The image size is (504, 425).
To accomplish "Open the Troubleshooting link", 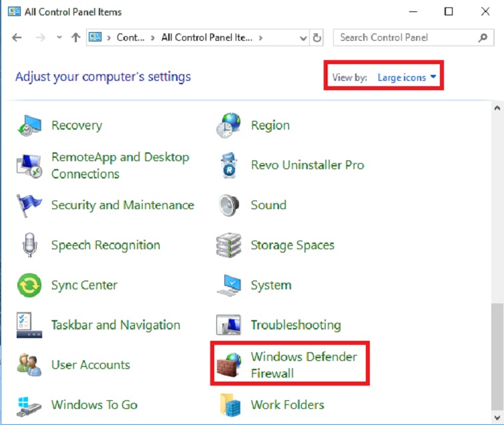I will tap(295, 325).
